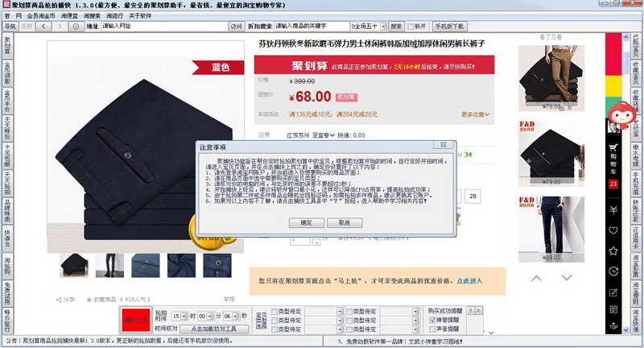Open the 淘宝彩票 right sidebar tab
Screen dimensions: 644x348
635,266
